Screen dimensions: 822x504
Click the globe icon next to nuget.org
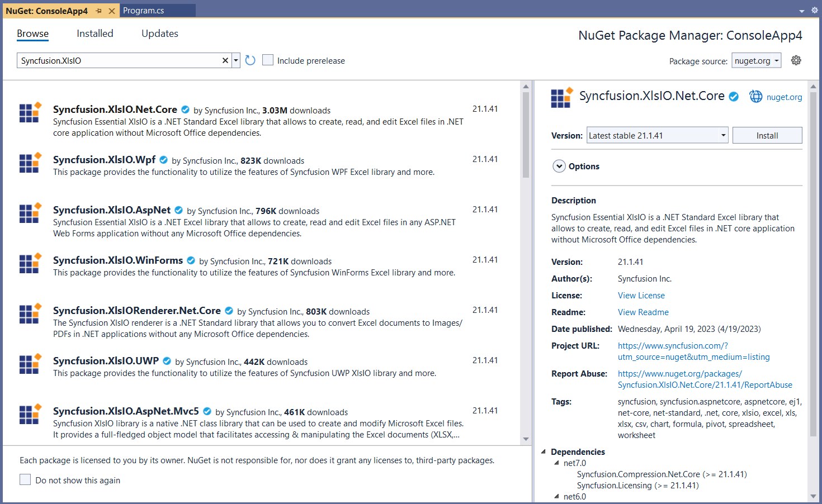755,97
